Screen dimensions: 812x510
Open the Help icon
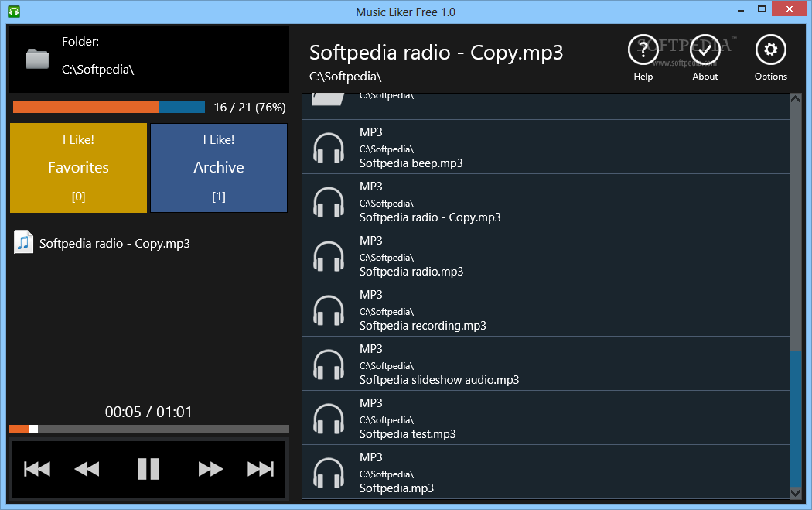(643, 50)
